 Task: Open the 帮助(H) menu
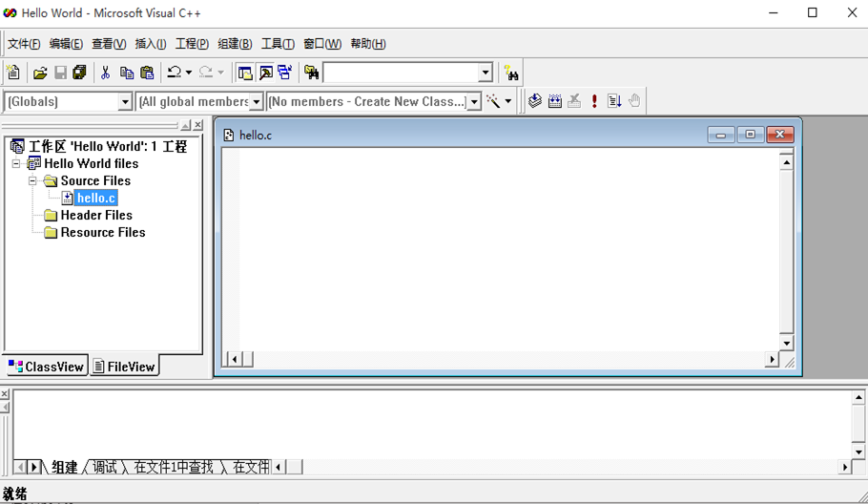click(x=368, y=44)
